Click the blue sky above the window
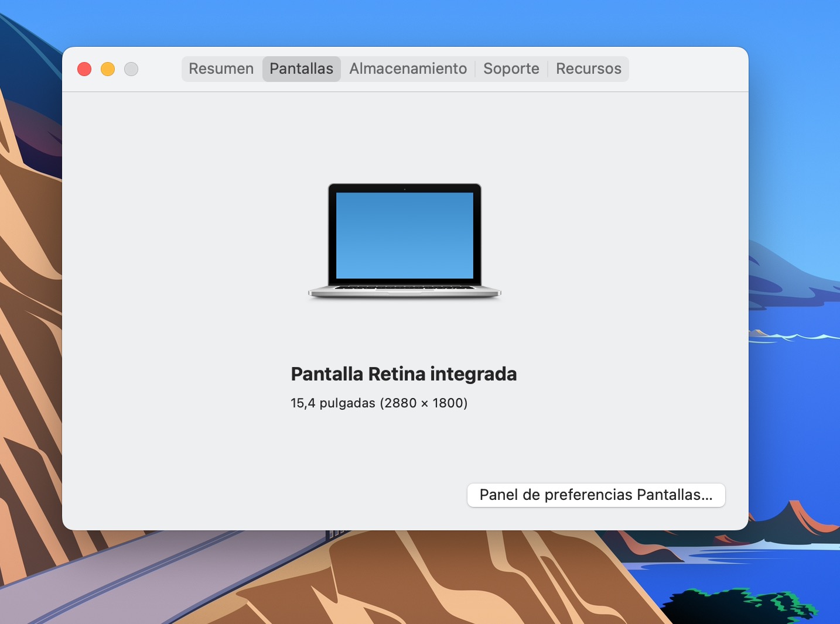Viewport: 840px width, 624px height. coord(410,22)
